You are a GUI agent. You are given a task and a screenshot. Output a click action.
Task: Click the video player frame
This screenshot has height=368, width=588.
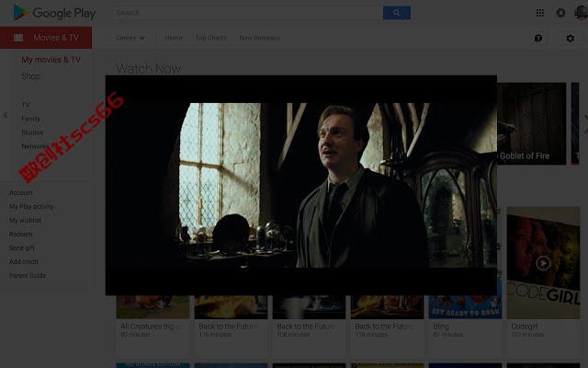301,185
